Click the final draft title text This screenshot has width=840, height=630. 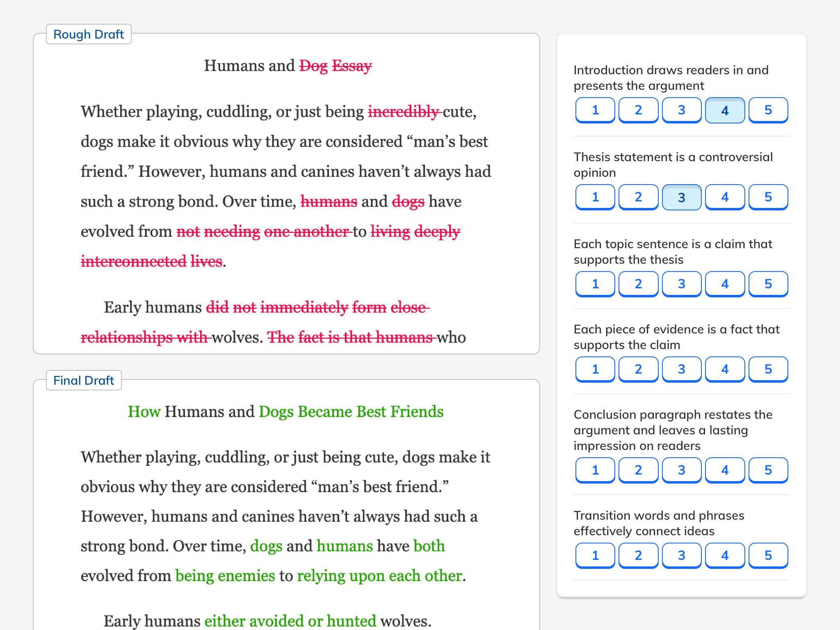click(285, 412)
